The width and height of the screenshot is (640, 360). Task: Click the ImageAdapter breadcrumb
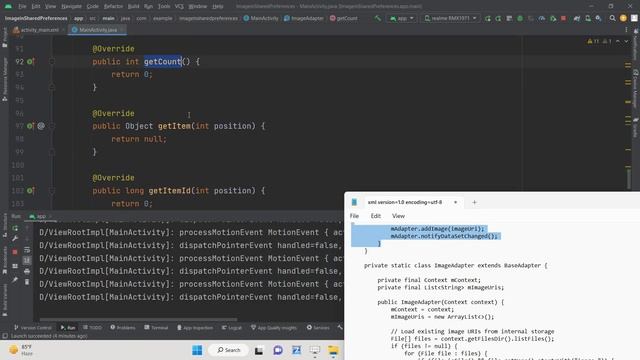(304, 18)
